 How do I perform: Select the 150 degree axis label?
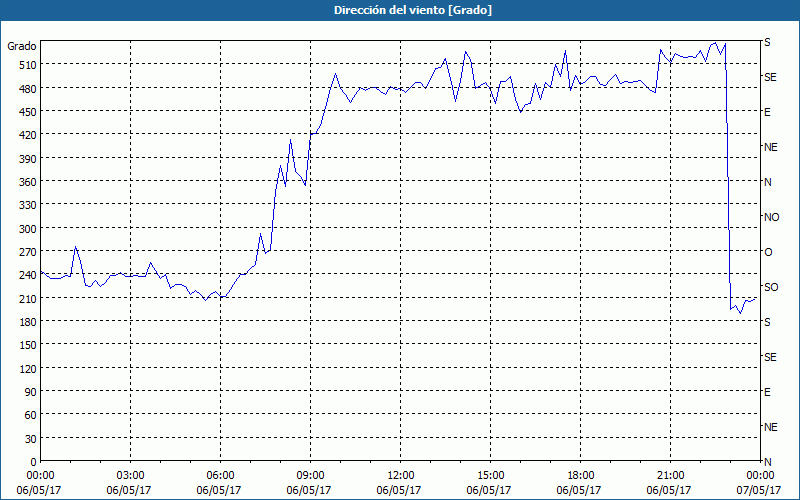click(29, 345)
